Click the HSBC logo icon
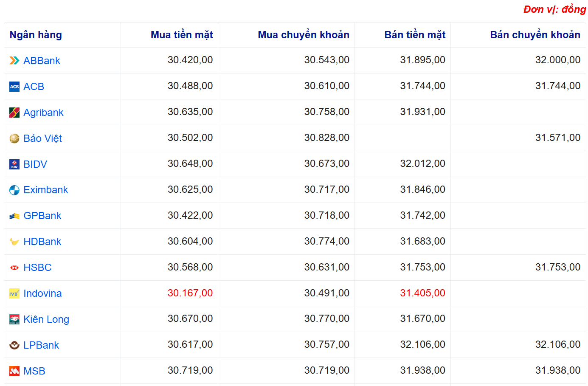Screen dimensions: 588x386 pos(14,268)
